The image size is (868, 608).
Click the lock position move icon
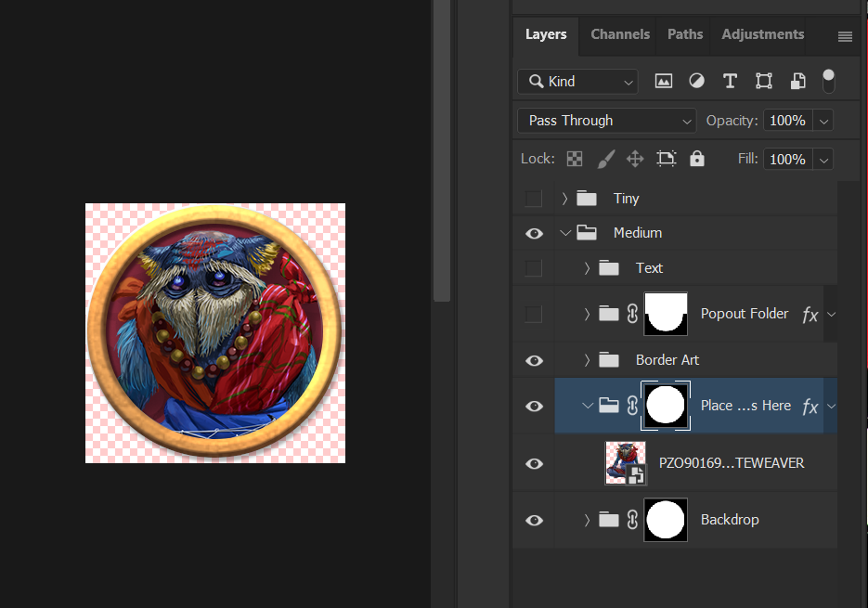635,159
